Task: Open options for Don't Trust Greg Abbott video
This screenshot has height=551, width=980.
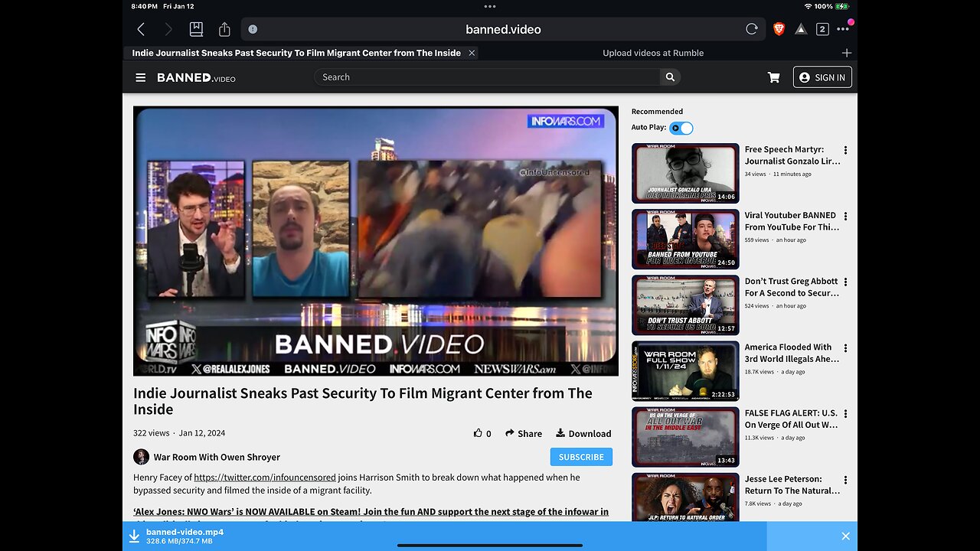Action: [845, 282]
